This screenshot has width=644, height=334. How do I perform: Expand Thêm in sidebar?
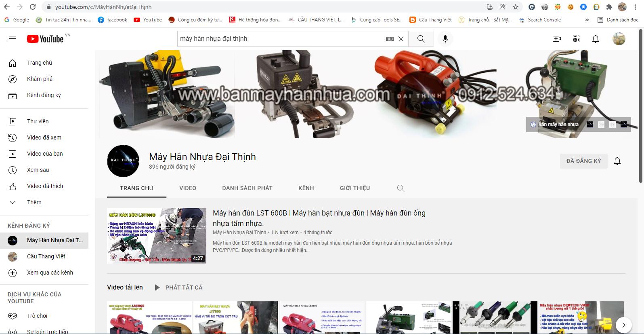click(x=44, y=202)
